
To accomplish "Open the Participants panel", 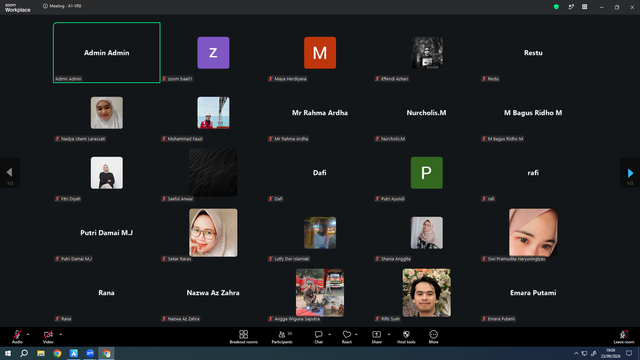I will coord(282,337).
